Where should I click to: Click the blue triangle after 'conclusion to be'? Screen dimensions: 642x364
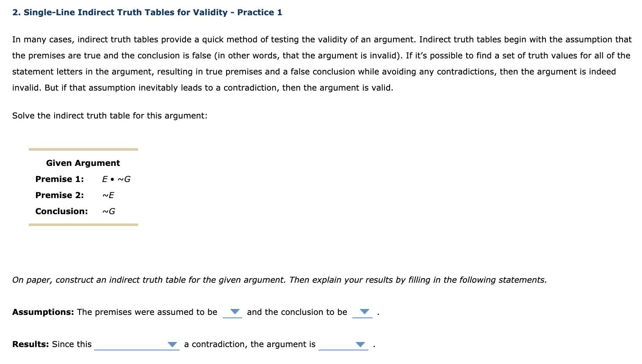pyautogui.click(x=363, y=312)
